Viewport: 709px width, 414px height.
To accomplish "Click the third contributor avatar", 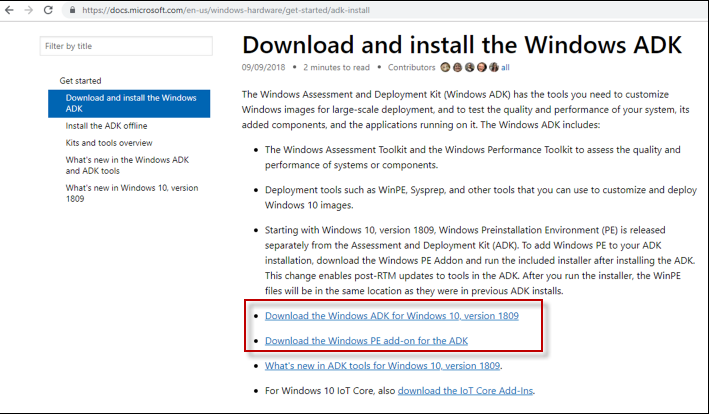I will click(x=470, y=68).
